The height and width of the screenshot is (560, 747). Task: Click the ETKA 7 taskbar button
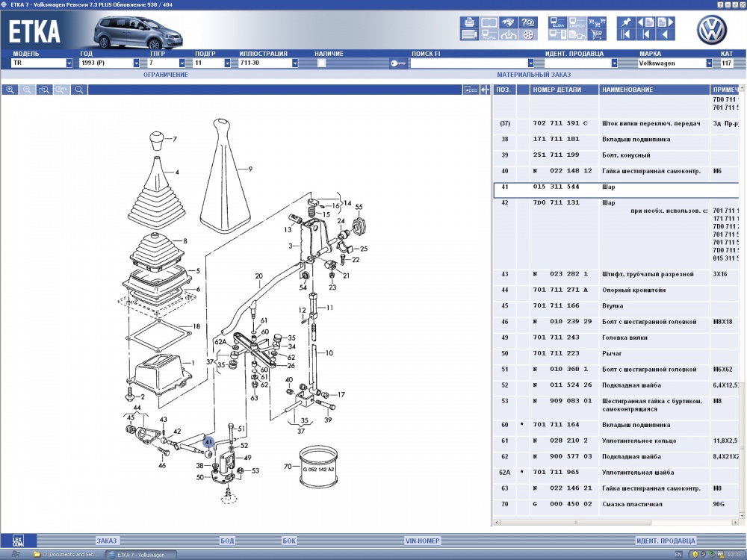click(x=140, y=555)
